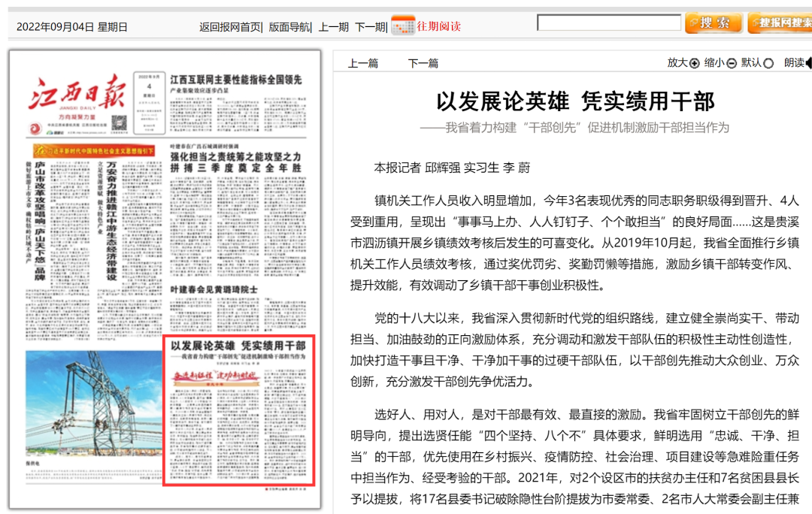812x514 pixels.
Task: Open article 万安奋力推进赣江中游生态经济带建设 on preview
Action: pos(111,221)
